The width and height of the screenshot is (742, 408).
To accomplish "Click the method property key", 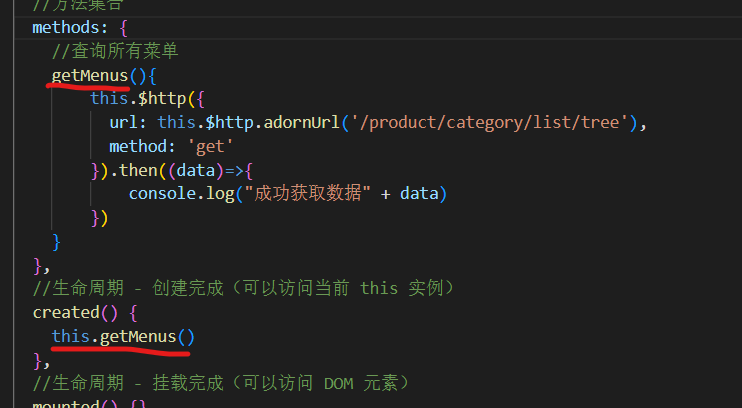I will point(138,146).
